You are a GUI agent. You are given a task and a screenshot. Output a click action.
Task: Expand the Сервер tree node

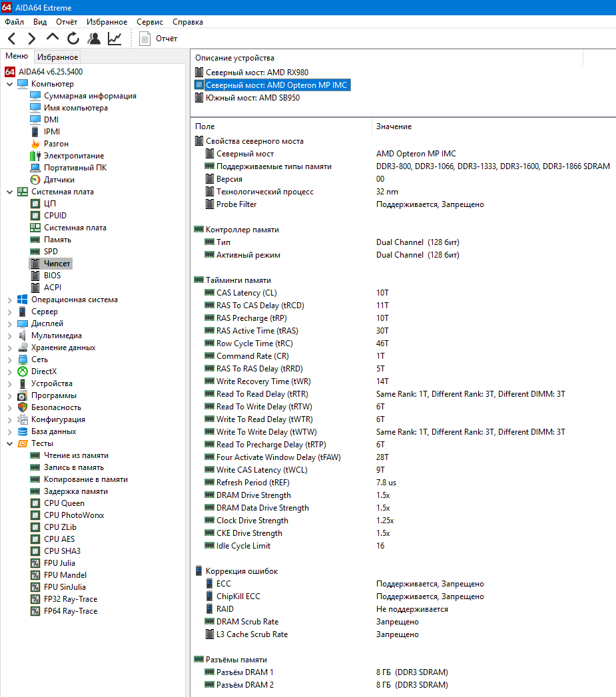click(x=9, y=312)
